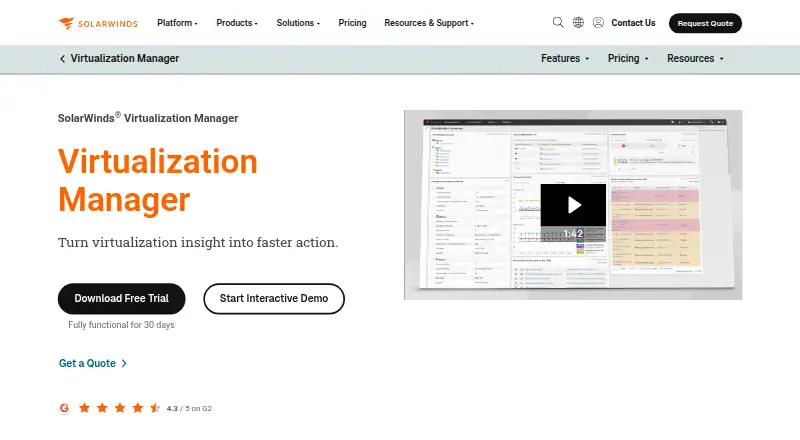
Task: Click Start Interactive Demo button
Action: (x=274, y=299)
